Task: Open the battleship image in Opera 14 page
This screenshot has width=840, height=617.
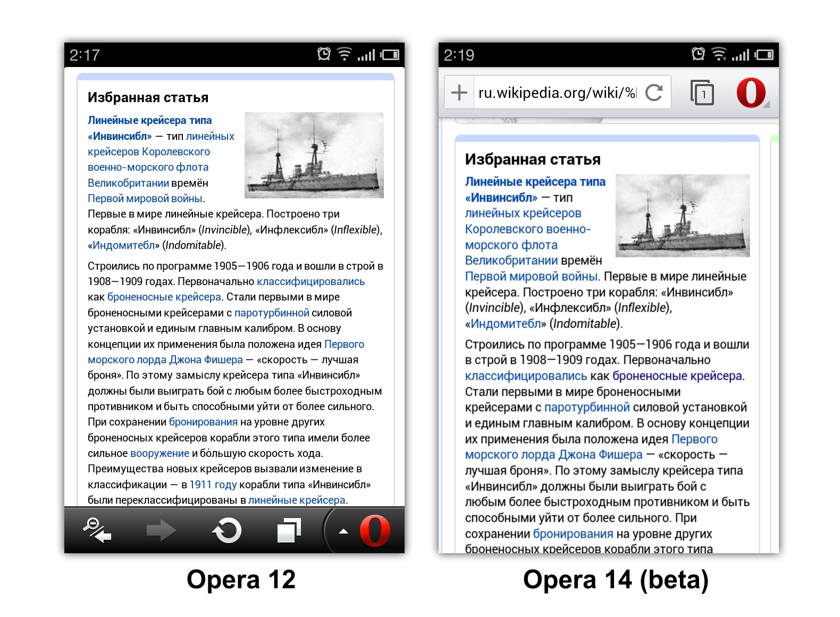Action: (683, 215)
